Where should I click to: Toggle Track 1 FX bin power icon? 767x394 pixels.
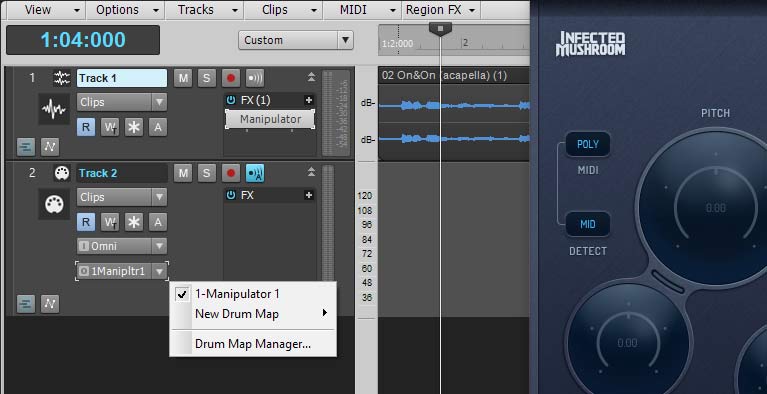click(231, 100)
